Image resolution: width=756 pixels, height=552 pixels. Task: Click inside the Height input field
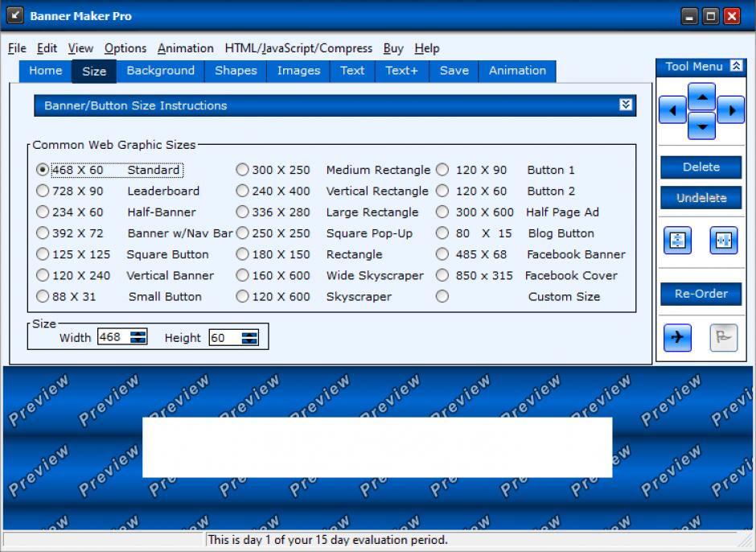pyautogui.click(x=224, y=338)
